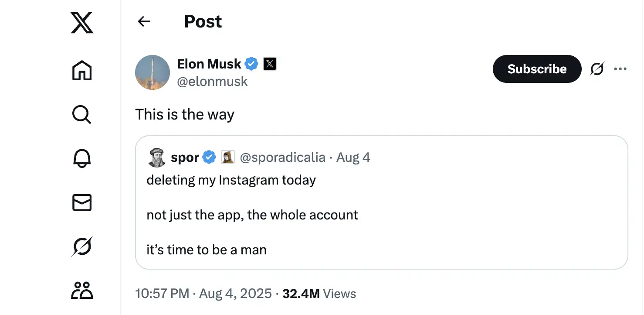Open the Messages envelope icon
The width and height of the screenshot is (644, 315).
coord(82,202)
